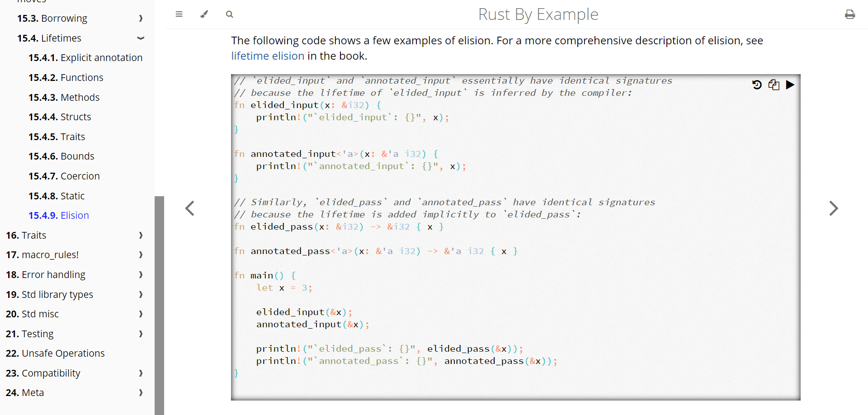Place cursor on fn elided_pass line
The height and width of the screenshot is (415, 868).
pos(339,226)
